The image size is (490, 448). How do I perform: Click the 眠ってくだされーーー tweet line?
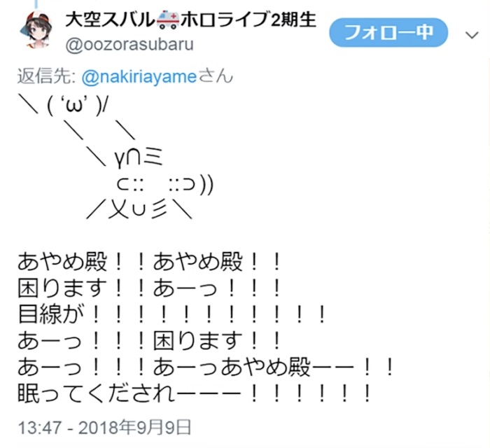[195, 393]
